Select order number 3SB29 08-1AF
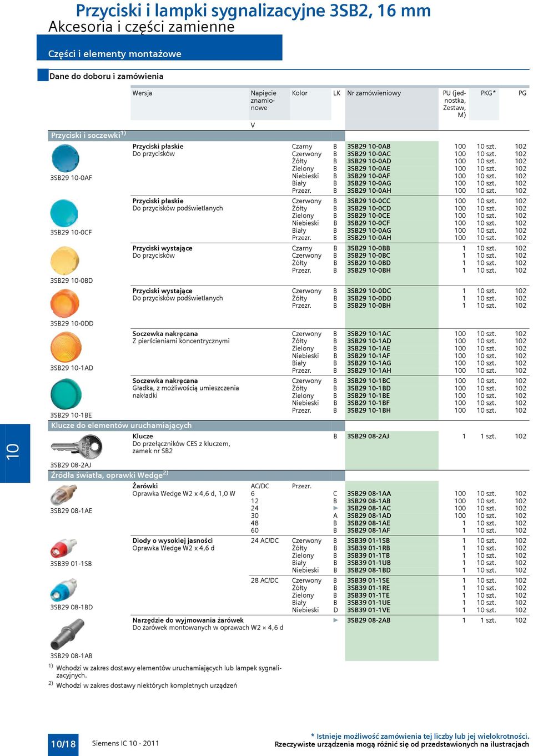The image size is (533, 756). (369, 530)
